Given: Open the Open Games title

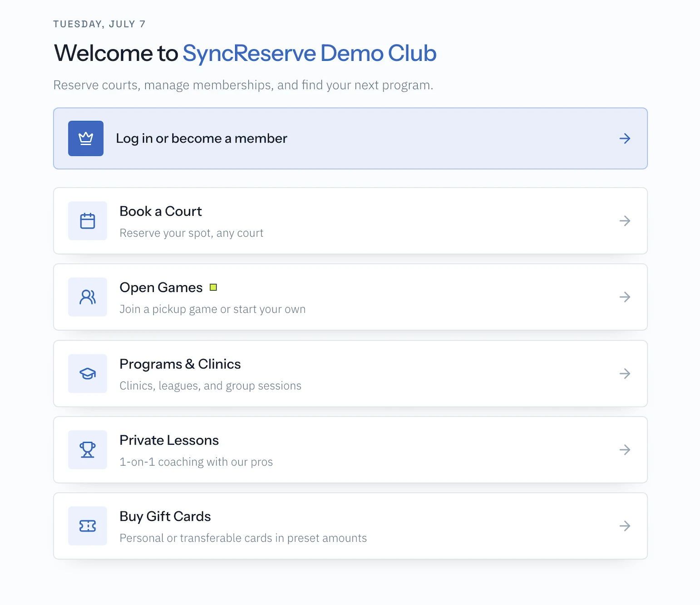Looking at the screenshot, I should [x=161, y=288].
